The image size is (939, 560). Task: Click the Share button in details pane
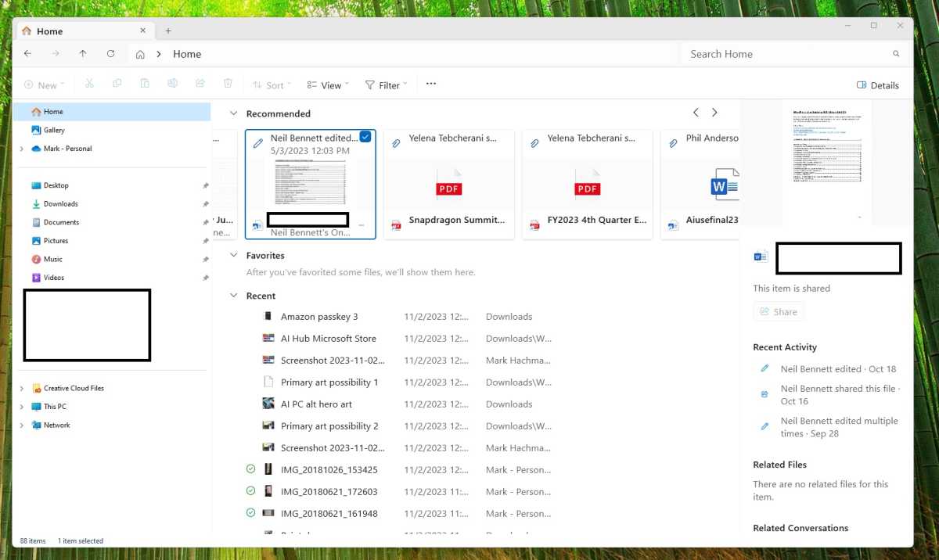click(778, 312)
